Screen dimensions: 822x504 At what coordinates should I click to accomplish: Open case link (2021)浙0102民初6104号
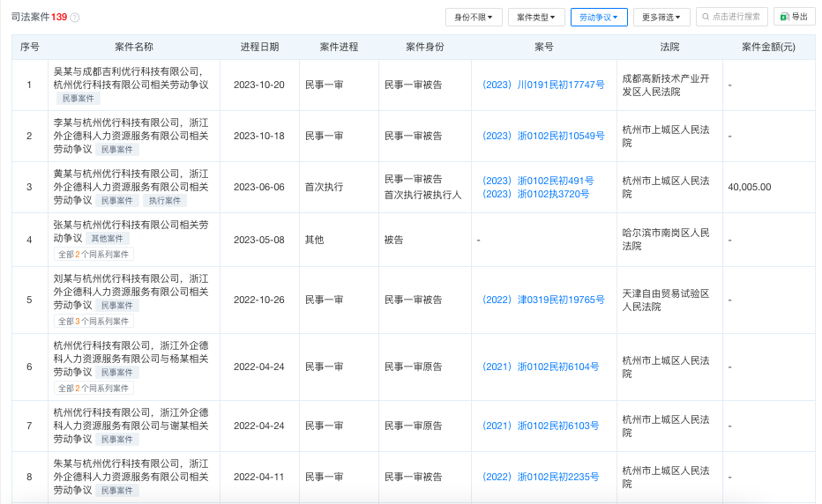coord(541,367)
